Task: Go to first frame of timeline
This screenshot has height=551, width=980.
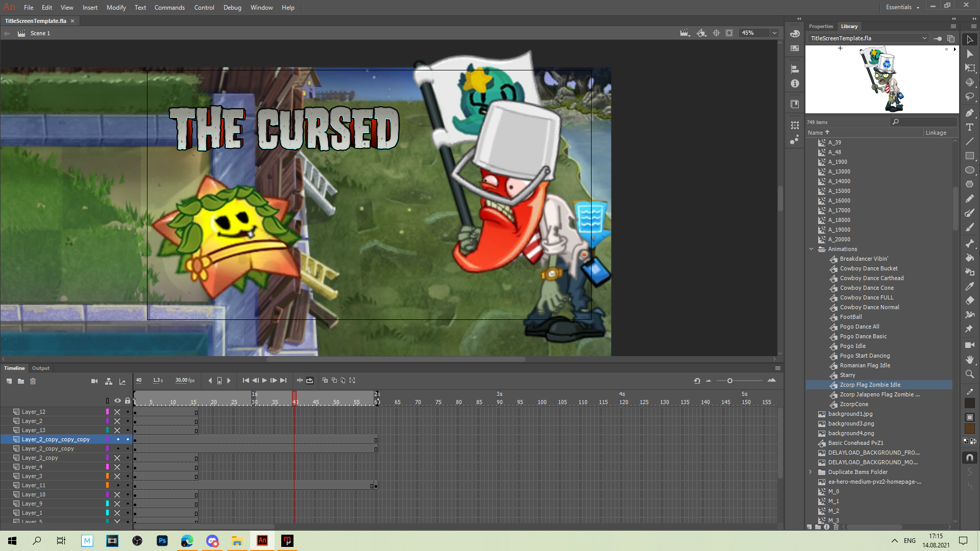Action: pos(246,381)
